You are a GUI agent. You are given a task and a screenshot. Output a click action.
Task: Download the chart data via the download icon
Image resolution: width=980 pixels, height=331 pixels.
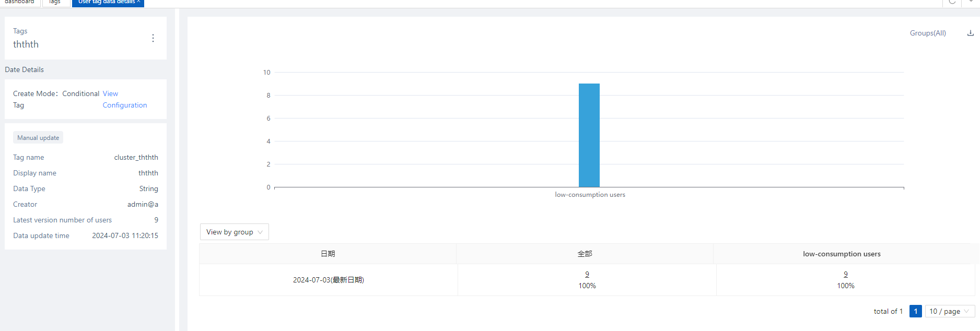pos(970,33)
